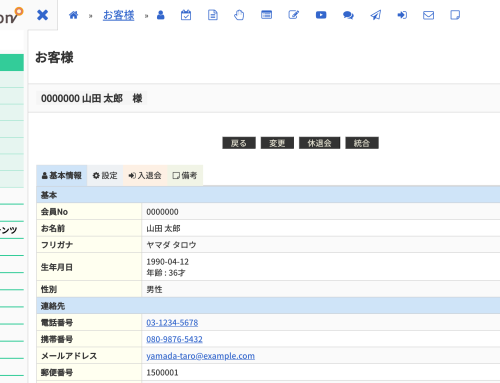Select the furigana ヤマダ タロウ
This screenshot has height=383, width=500.
pyautogui.click(x=171, y=245)
